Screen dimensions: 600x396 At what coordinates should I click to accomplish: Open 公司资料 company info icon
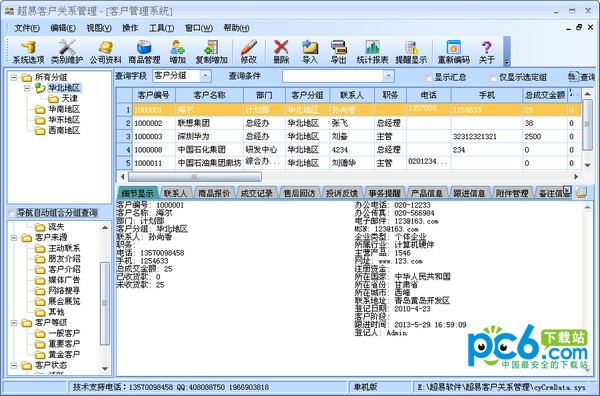(105, 52)
